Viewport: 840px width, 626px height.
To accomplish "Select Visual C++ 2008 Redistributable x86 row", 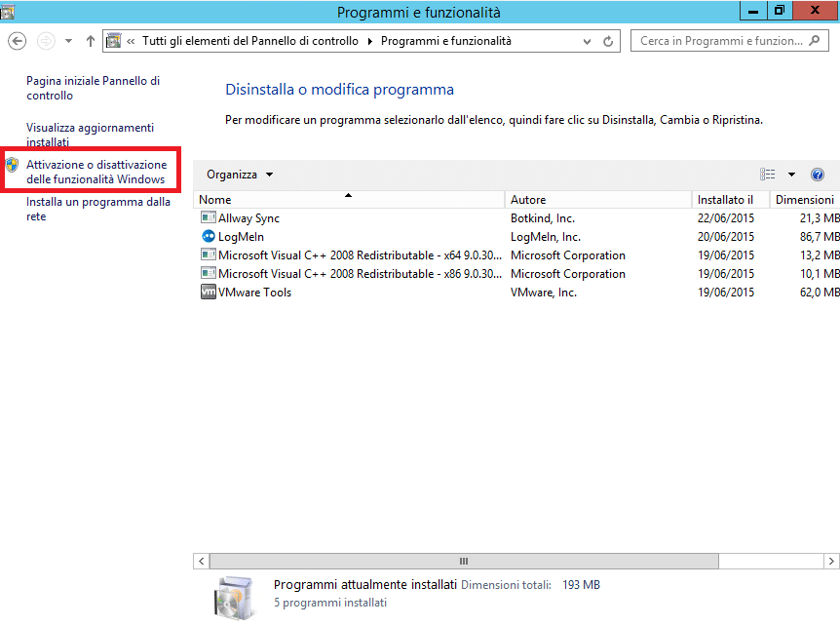I will pyautogui.click(x=516, y=274).
